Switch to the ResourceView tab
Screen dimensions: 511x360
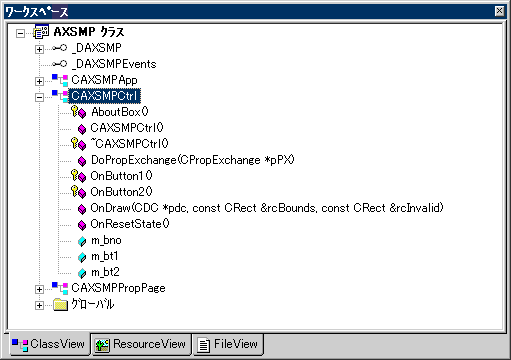pyautogui.click(x=141, y=344)
